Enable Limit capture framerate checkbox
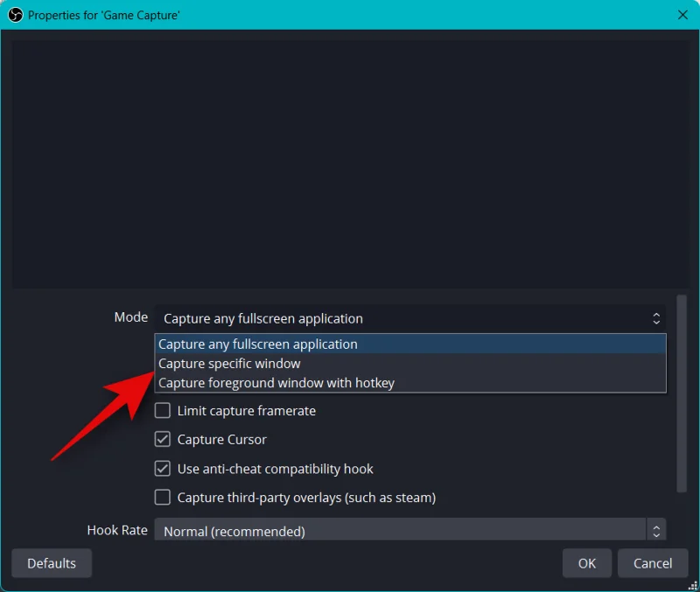The height and width of the screenshot is (592, 700). click(163, 410)
